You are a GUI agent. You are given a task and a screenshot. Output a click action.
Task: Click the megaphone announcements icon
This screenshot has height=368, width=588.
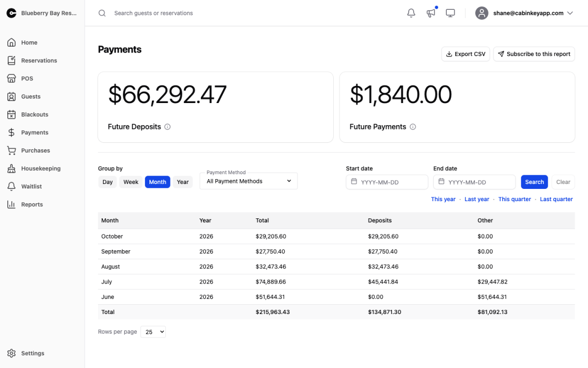pyautogui.click(x=431, y=13)
